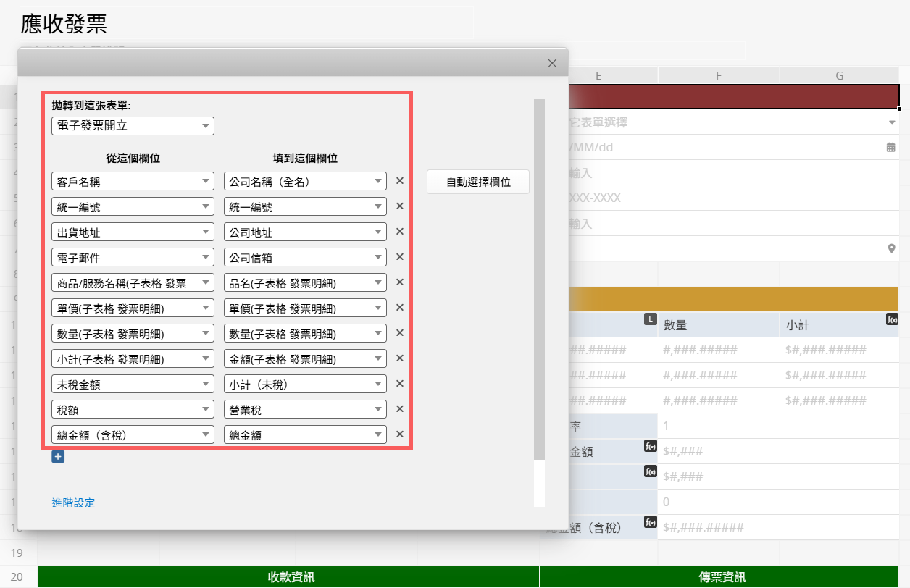
Task: Close the field mapping dialog
Action: pos(552,64)
